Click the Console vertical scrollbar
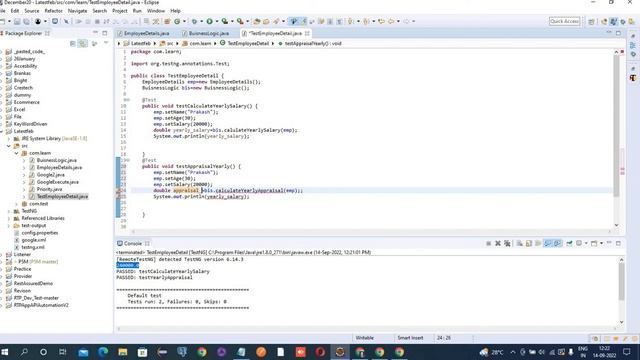Image resolution: width=640 pixels, height=360 pixels. click(x=621, y=281)
